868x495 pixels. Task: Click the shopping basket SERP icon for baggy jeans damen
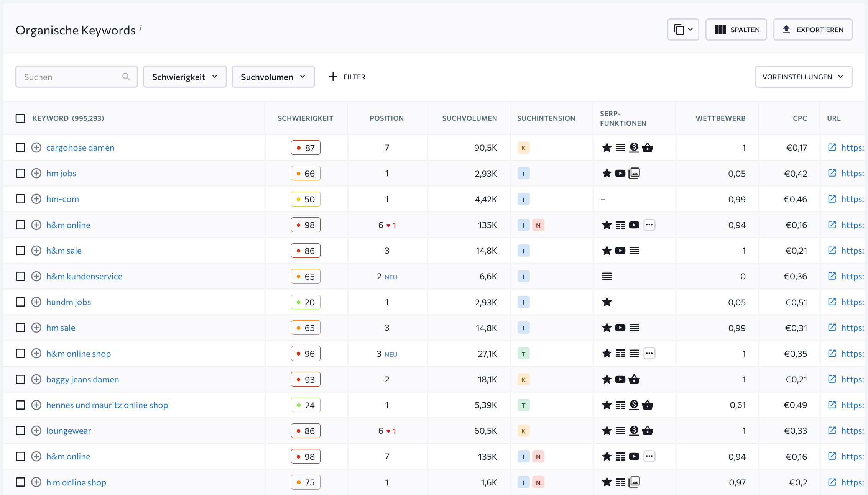[634, 379]
